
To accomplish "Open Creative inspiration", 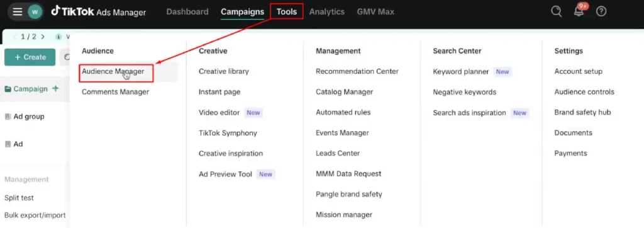I will tap(231, 153).
